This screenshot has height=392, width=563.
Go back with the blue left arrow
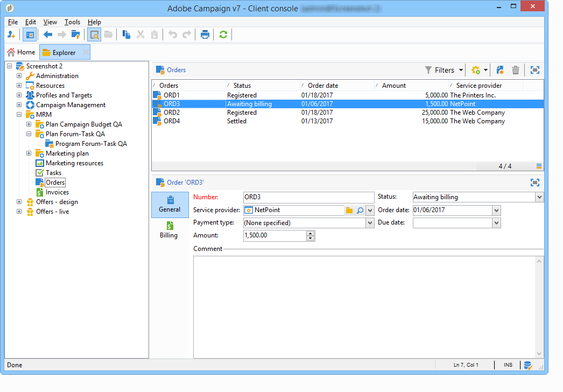coord(48,35)
